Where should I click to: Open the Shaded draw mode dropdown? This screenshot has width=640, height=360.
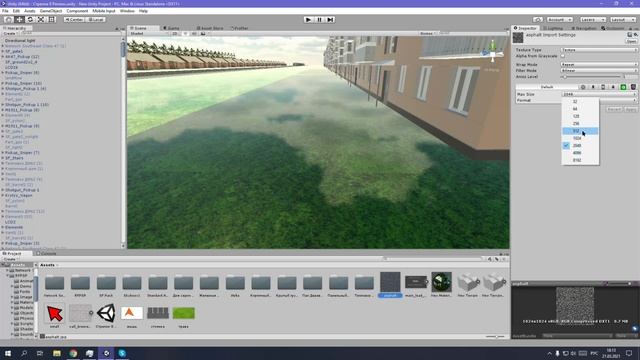click(148, 33)
